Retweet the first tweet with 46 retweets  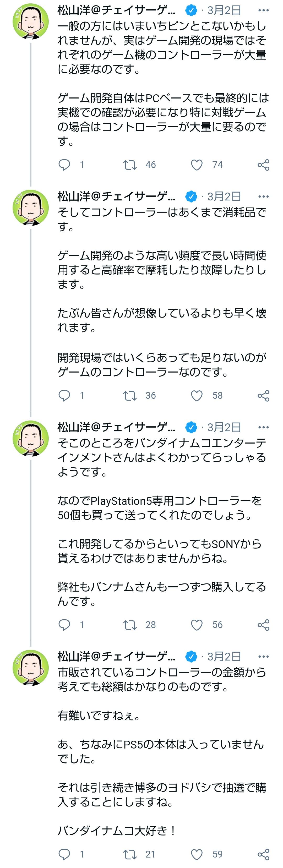tap(130, 165)
